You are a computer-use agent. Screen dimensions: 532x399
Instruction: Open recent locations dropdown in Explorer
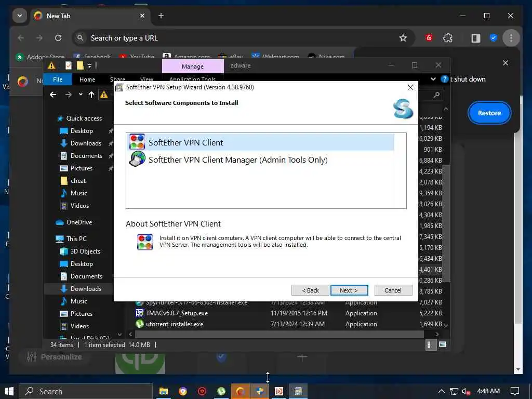(81, 95)
